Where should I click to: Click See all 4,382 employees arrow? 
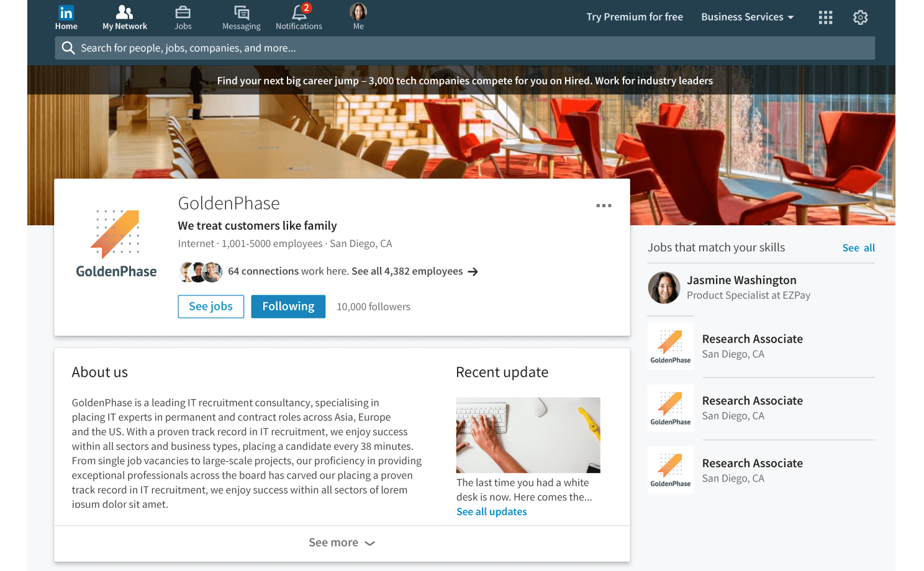[473, 272]
